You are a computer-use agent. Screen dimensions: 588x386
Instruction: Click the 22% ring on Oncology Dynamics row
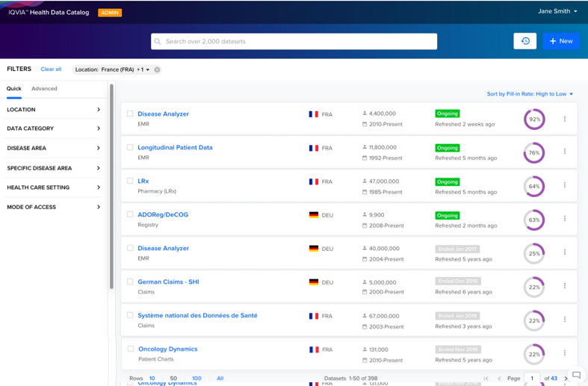(534, 354)
